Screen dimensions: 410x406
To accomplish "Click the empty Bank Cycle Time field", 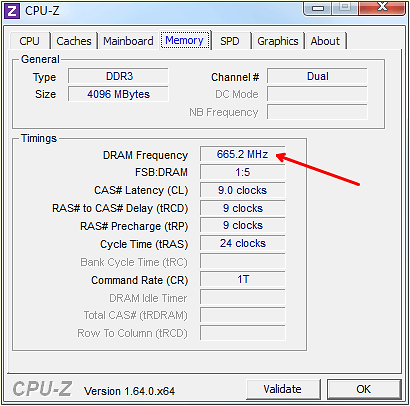I will tap(243, 261).
